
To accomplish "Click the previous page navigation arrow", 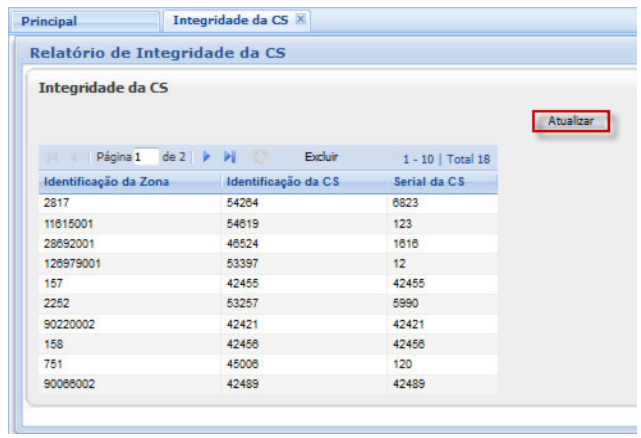I will pos(74,158).
